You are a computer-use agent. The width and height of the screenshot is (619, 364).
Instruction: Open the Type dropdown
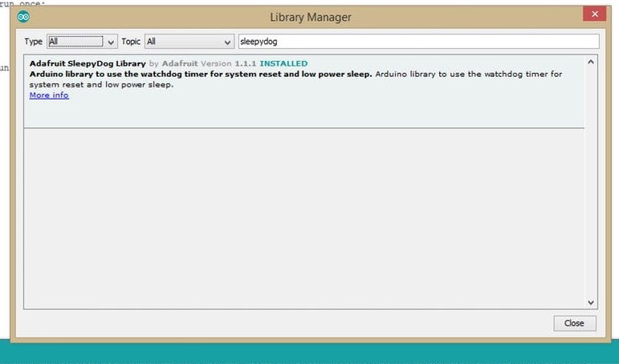(82, 42)
